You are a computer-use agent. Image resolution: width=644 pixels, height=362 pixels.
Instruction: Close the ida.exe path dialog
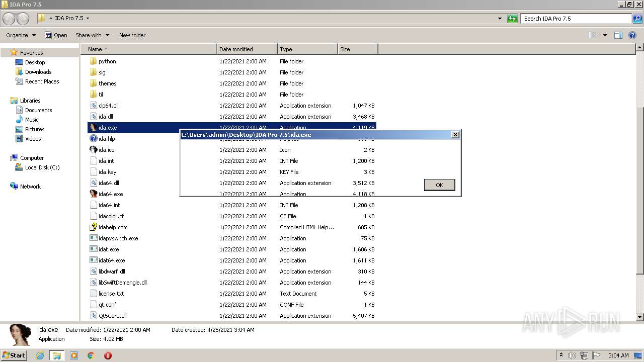tap(455, 134)
